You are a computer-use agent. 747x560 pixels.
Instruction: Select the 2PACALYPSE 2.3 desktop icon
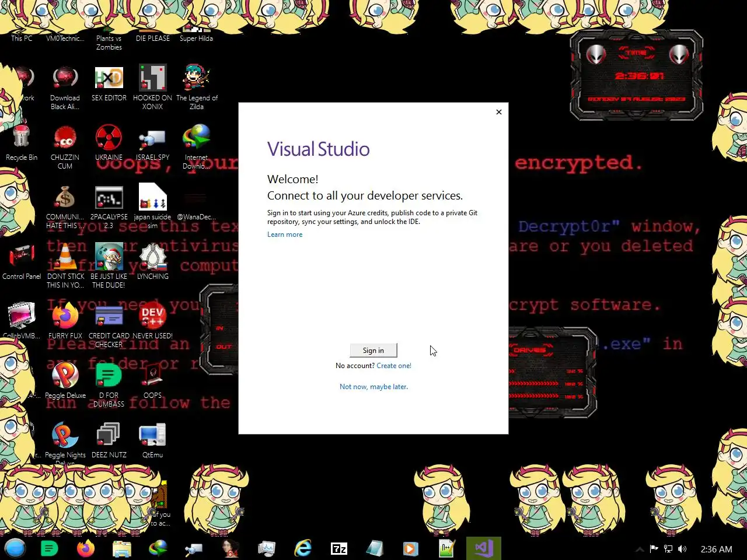click(109, 207)
